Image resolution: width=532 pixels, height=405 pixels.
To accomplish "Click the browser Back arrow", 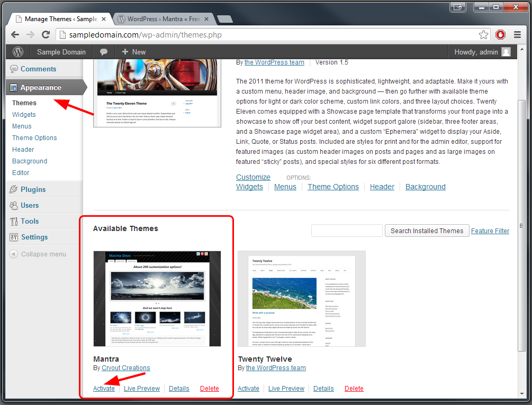I will (15, 34).
